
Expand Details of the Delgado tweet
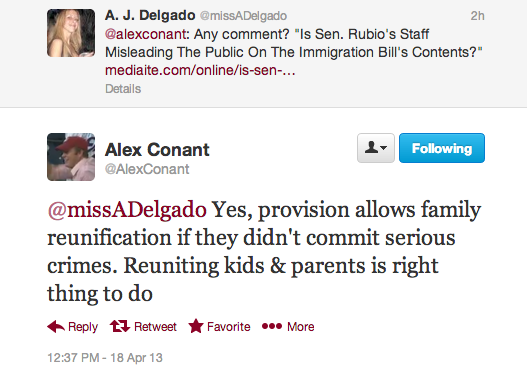pyautogui.click(x=123, y=89)
